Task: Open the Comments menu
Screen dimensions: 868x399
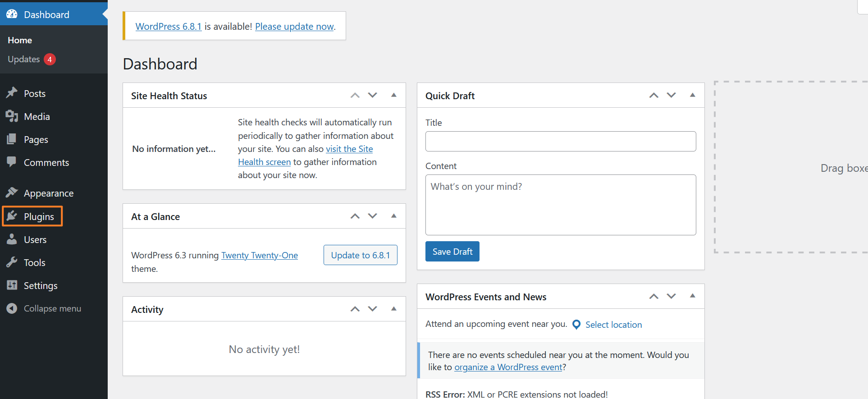Action: click(x=54, y=162)
